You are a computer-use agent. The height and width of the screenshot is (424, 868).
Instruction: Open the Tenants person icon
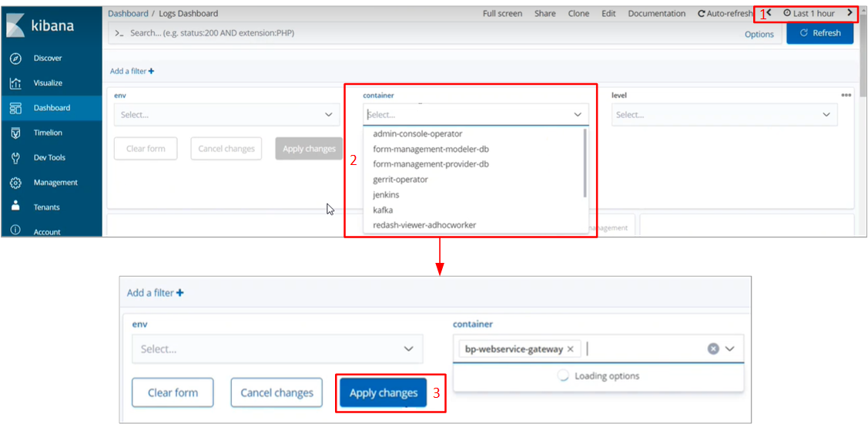point(16,206)
